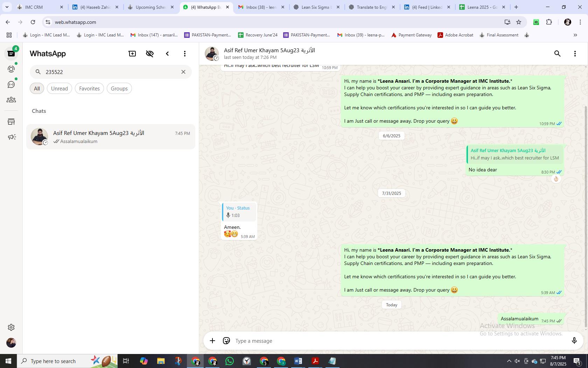Open the Windows Start menu
Image resolution: width=588 pixels, height=368 pixels.
point(8,361)
